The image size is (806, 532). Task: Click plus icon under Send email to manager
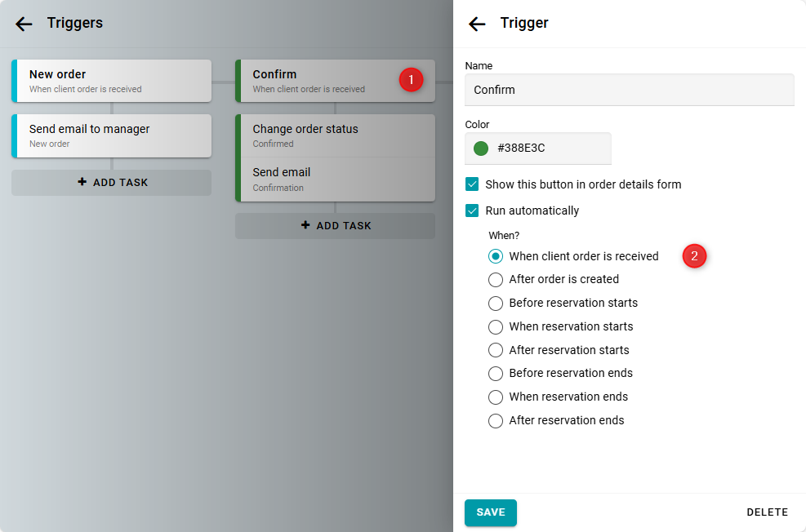(82, 182)
